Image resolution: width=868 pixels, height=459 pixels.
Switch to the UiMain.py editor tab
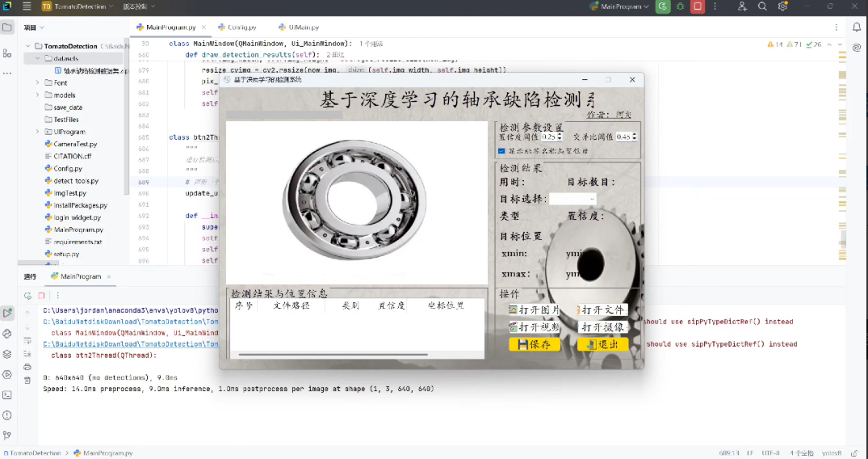pyautogui.click(x=299, y=27)
